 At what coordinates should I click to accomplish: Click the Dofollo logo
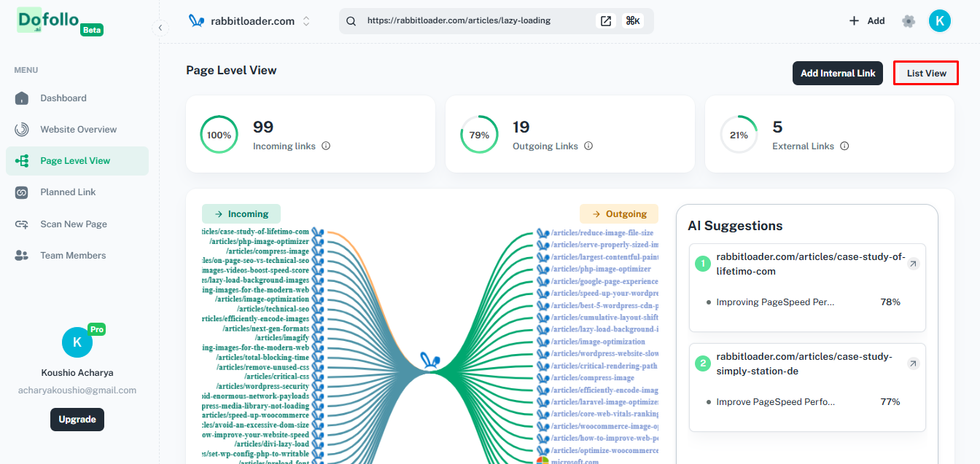pyautogui.click(x=48, y=20)
